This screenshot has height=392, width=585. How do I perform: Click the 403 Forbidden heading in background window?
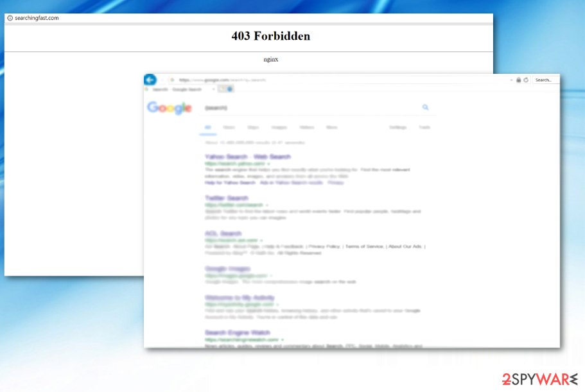[x=271, y=36]
